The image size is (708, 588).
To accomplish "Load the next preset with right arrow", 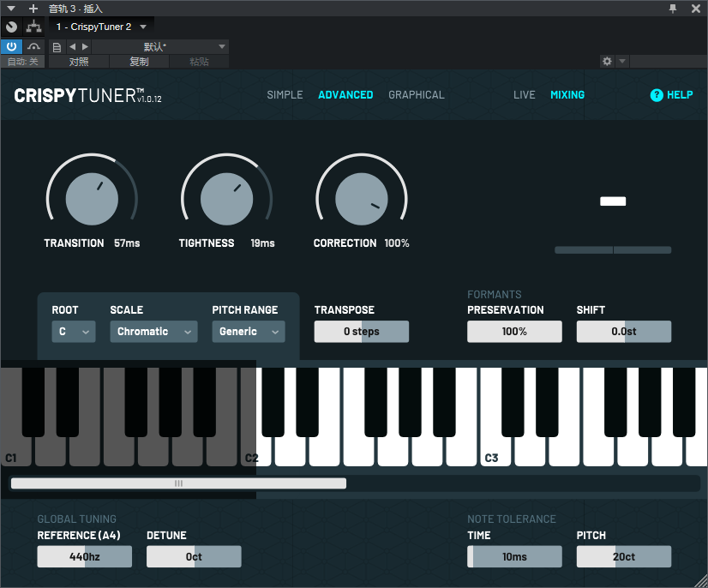I will (x=85, y=46).
